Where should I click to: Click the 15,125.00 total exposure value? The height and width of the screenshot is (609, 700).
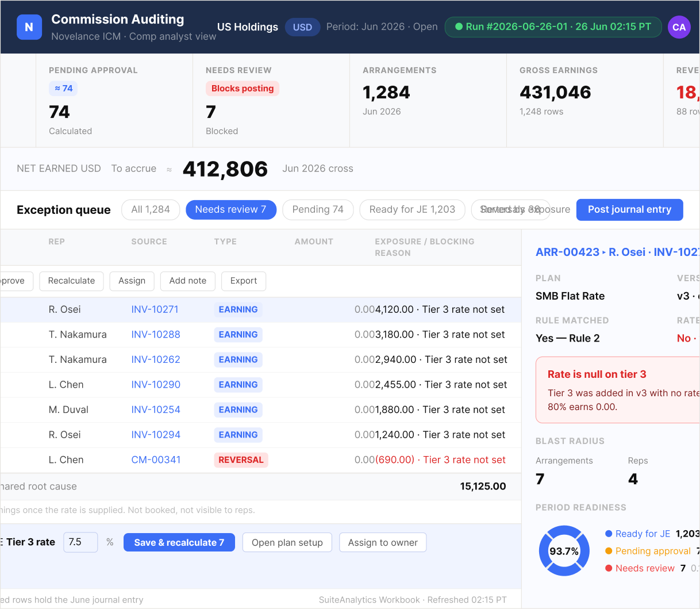[x=483, y=487]
